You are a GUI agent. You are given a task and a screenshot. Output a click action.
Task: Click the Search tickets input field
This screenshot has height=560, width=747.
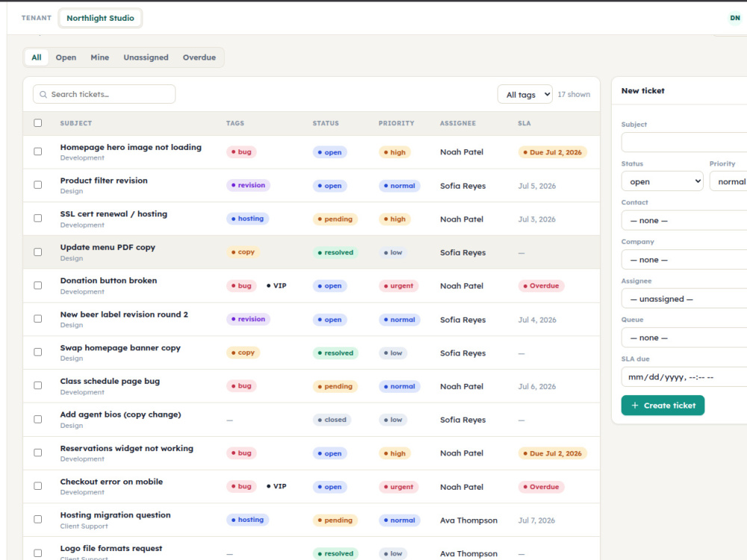pyautogui.click(x=105, y=94)
